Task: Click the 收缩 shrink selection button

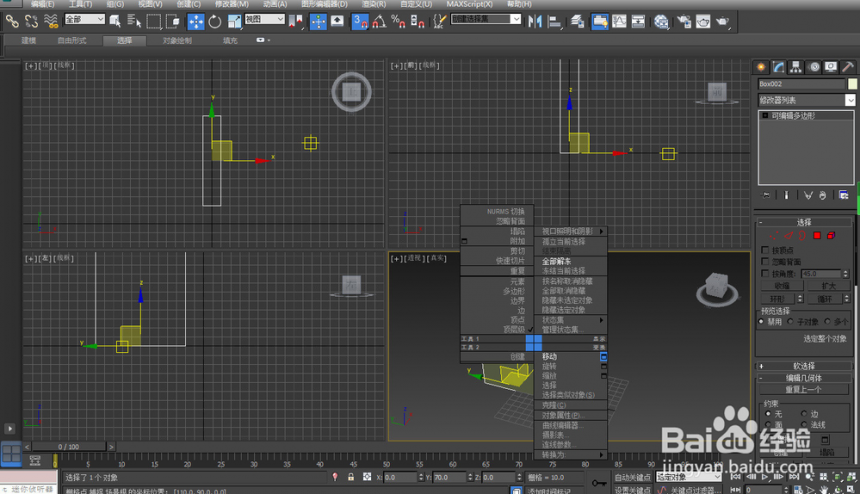Action: pos(782,286)
